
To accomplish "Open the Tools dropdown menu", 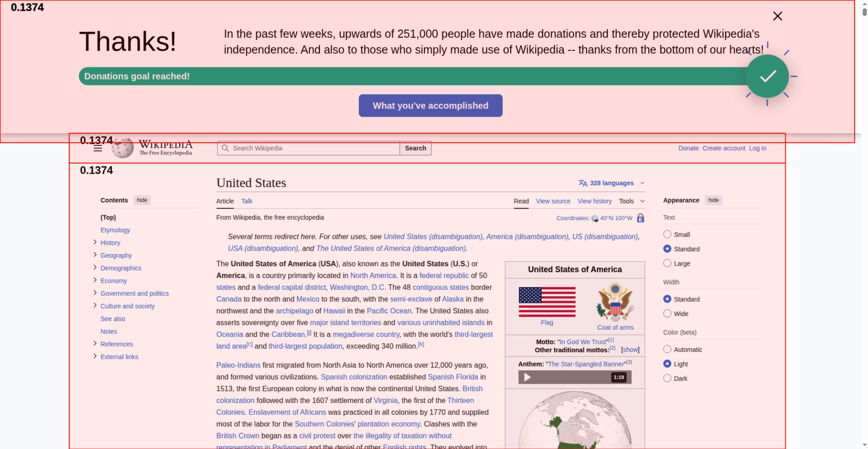I will 631,201.
